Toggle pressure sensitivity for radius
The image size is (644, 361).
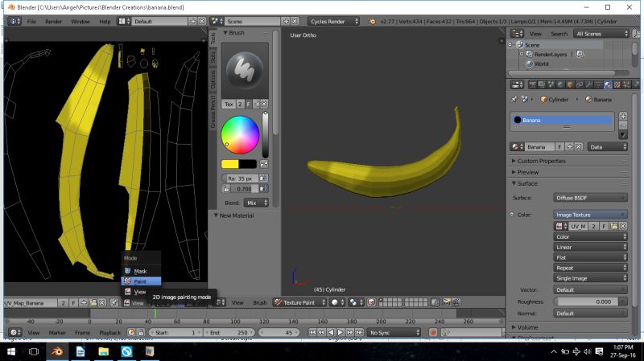click(x=263, y=178)
